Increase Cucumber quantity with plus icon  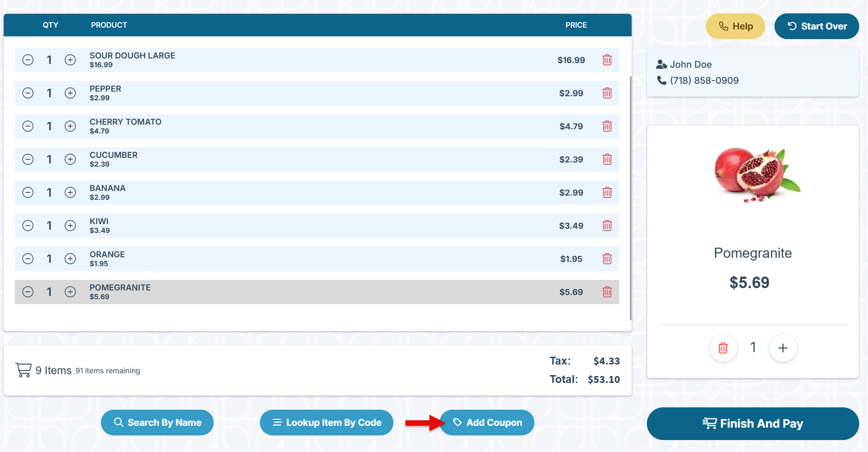click(70, 159)
